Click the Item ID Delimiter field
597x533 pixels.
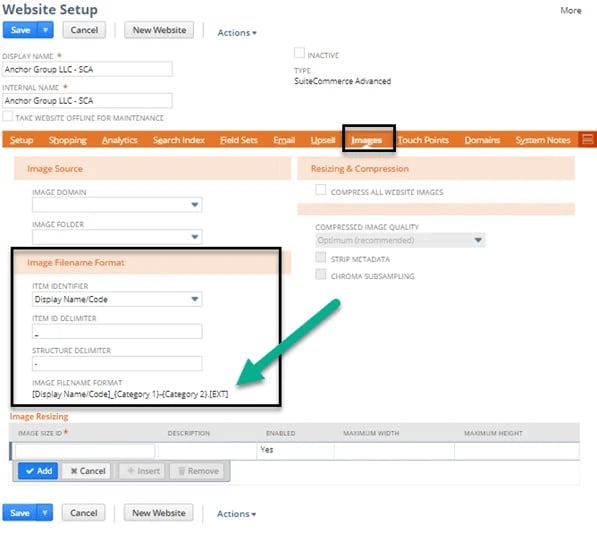coord(117,332)
